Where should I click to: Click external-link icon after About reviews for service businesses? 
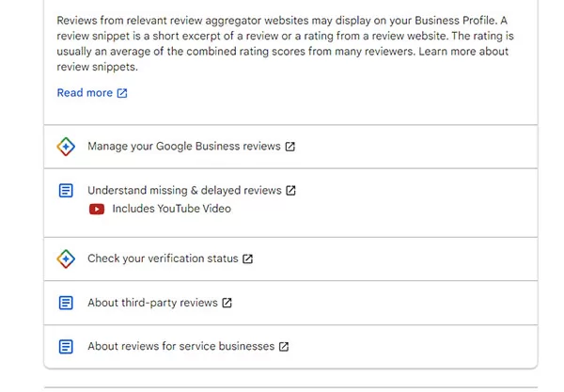tap(284, 347)
